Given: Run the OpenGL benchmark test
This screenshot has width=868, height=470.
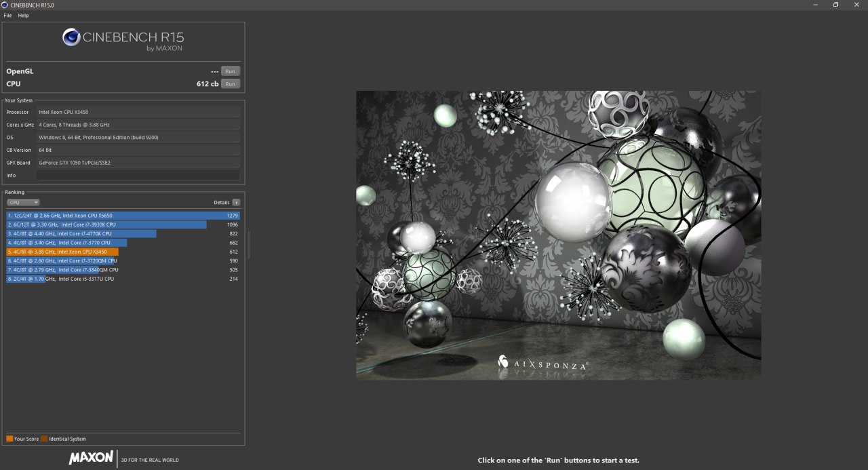Looking at the screenshot, I should click(x=231, y=71).
